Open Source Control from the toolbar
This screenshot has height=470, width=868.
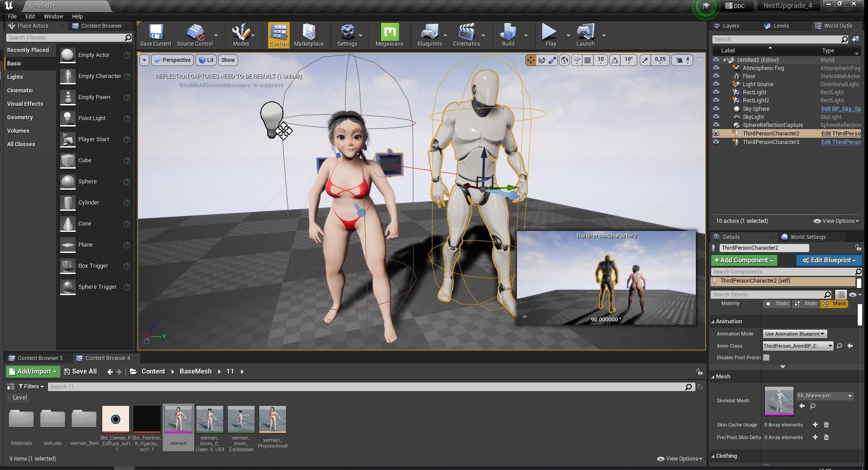(195, 35)
